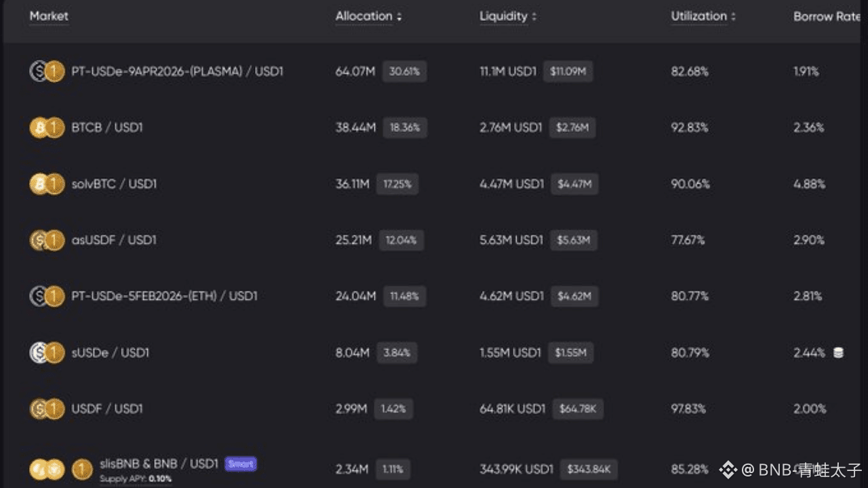868x488 pixels.
Task: Click the USD1 coin icon in slisBNB row
Action: tap(82, 468)
